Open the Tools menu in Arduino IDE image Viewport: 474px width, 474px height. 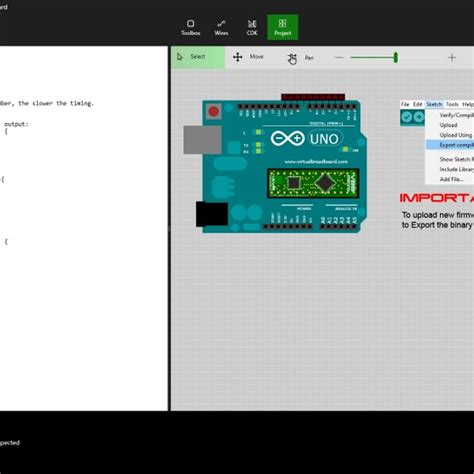(x=452, y=104)
